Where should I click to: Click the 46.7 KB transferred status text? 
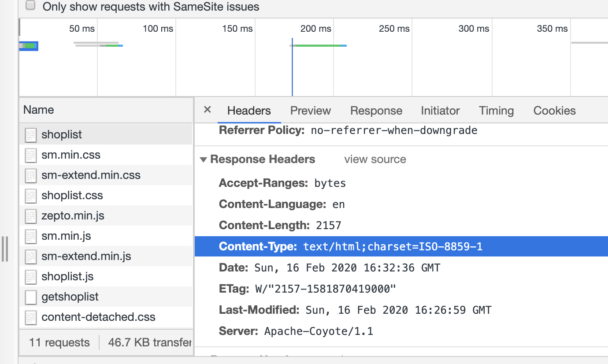[x=150, y=342]
